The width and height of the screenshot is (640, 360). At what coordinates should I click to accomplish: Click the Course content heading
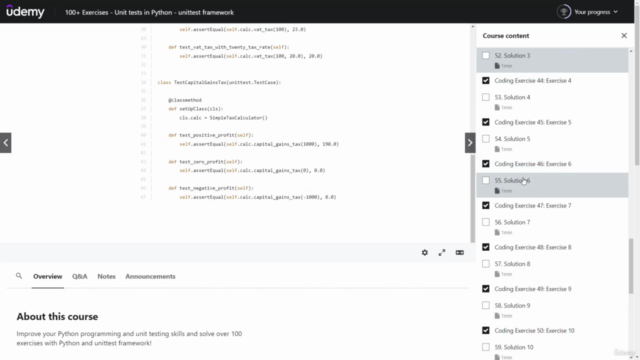[506, 36]
